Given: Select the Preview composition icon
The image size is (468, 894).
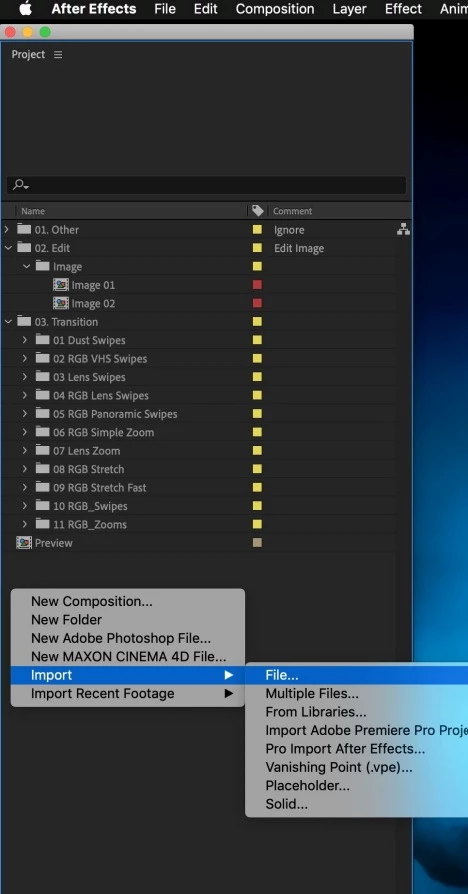Looking at the screenshot, I should pyautogui.click(x=24, y=543).
